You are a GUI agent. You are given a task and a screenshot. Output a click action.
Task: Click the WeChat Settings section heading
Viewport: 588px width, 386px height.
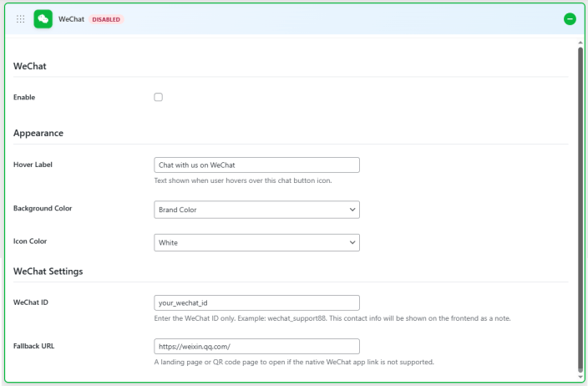coord(48,272)
